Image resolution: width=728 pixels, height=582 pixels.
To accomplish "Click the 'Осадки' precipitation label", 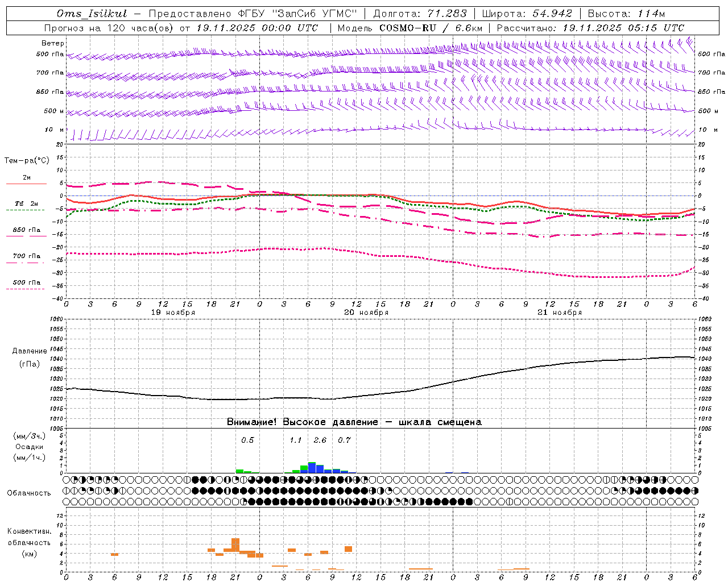I will click(x=30, y=447).
